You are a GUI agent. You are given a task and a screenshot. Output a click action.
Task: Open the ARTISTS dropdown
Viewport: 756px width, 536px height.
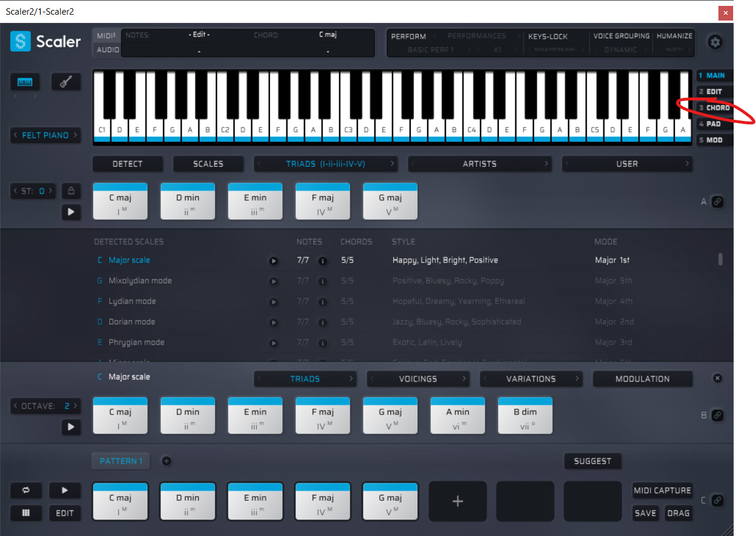point(480,164)
